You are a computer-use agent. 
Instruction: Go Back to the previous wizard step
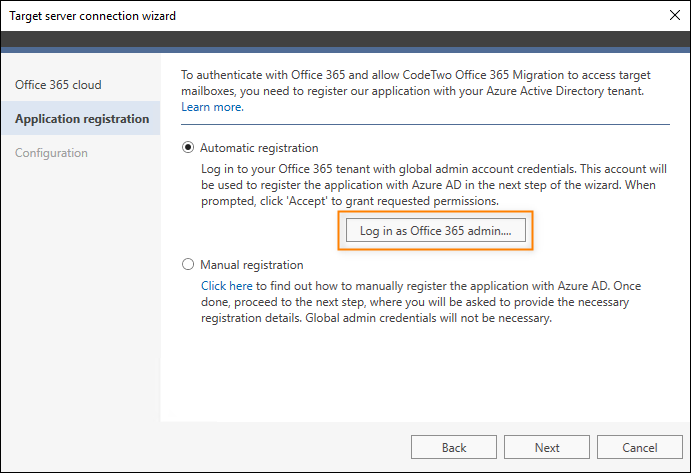click(x=454, y=447)
